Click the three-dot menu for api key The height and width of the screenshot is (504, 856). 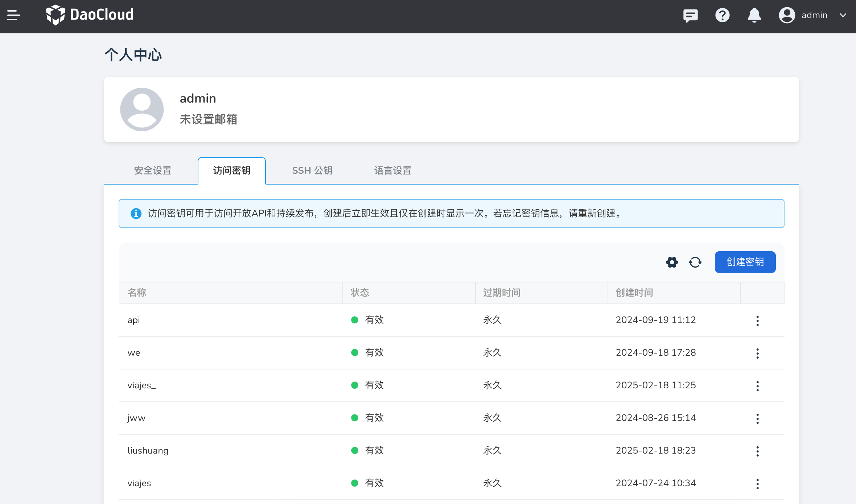tap(758, 320)
